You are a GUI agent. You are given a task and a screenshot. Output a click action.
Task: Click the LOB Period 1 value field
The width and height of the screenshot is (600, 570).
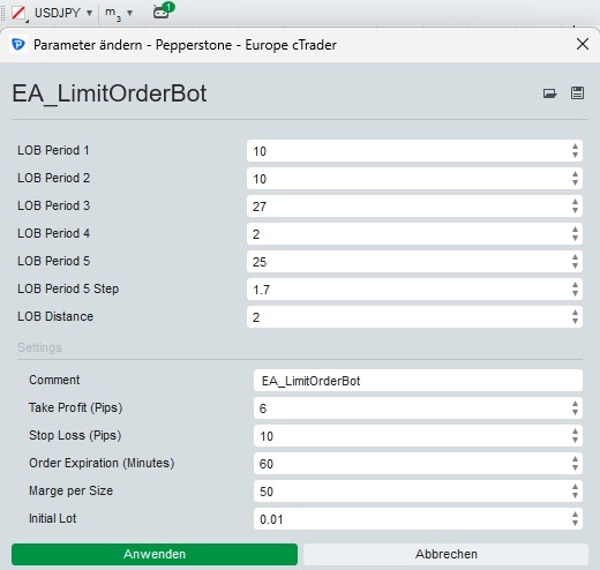coord(415,151)
